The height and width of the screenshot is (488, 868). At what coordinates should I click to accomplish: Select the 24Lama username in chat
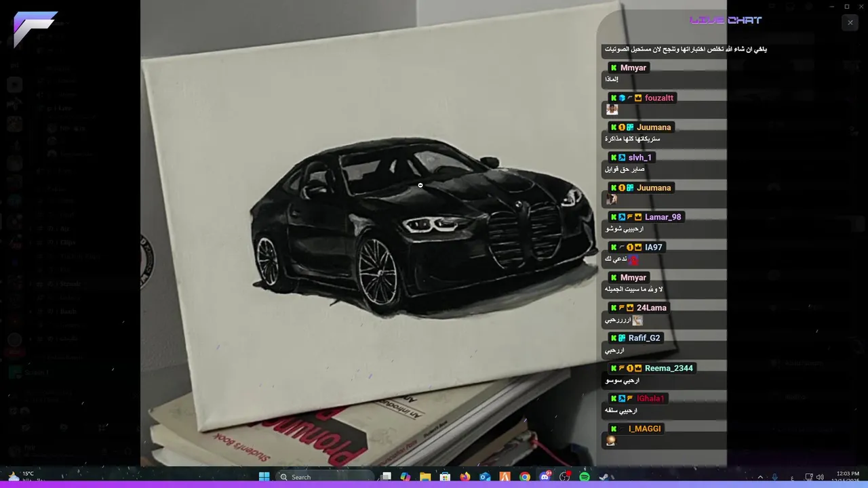tap(652, 308)
